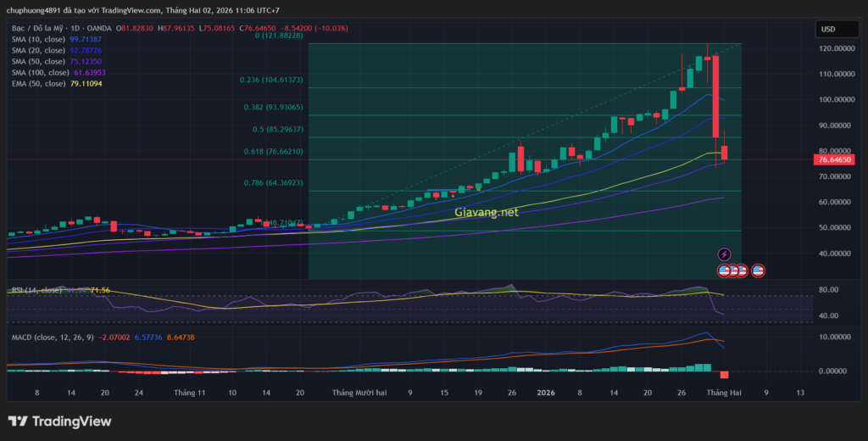The height and width of the screenshot is (441, 868).
Task: Click the rightmost US flag event icon
Action: click(x=758, y=271)
